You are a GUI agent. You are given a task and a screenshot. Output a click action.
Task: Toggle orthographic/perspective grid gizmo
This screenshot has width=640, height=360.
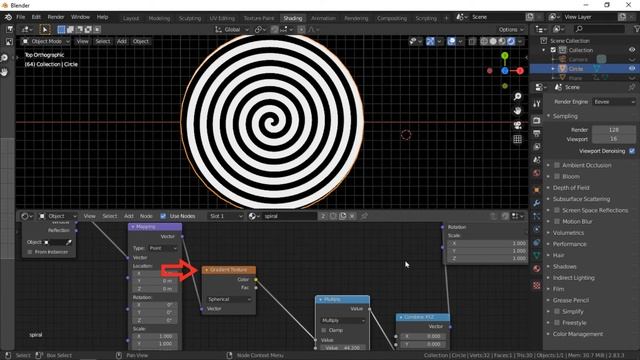click(x=518, y=139)
